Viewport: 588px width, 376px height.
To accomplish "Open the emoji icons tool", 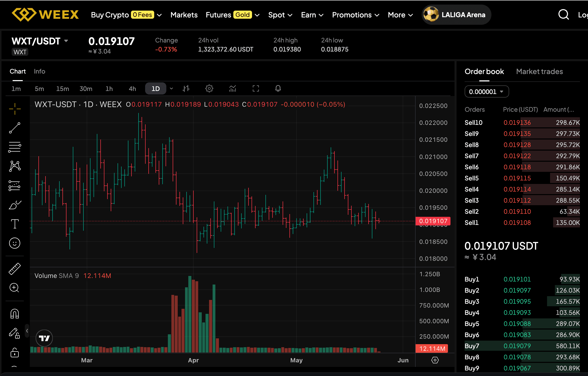I will (15, 243).
